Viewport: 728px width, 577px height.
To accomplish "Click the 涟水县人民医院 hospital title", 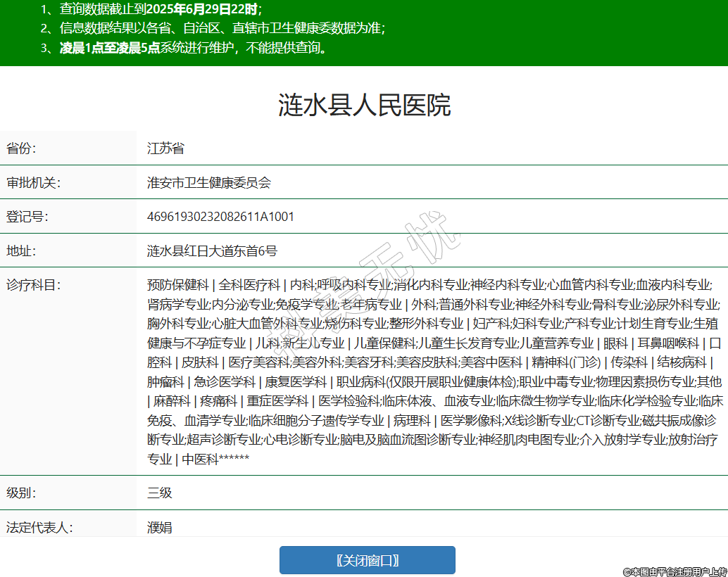I will coord(364,105).
